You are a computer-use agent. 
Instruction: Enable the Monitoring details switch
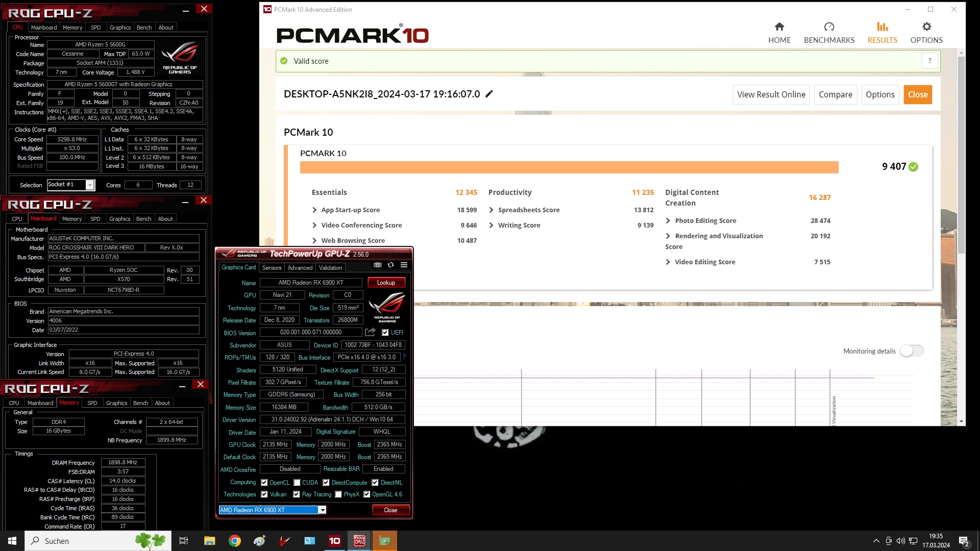912,351
